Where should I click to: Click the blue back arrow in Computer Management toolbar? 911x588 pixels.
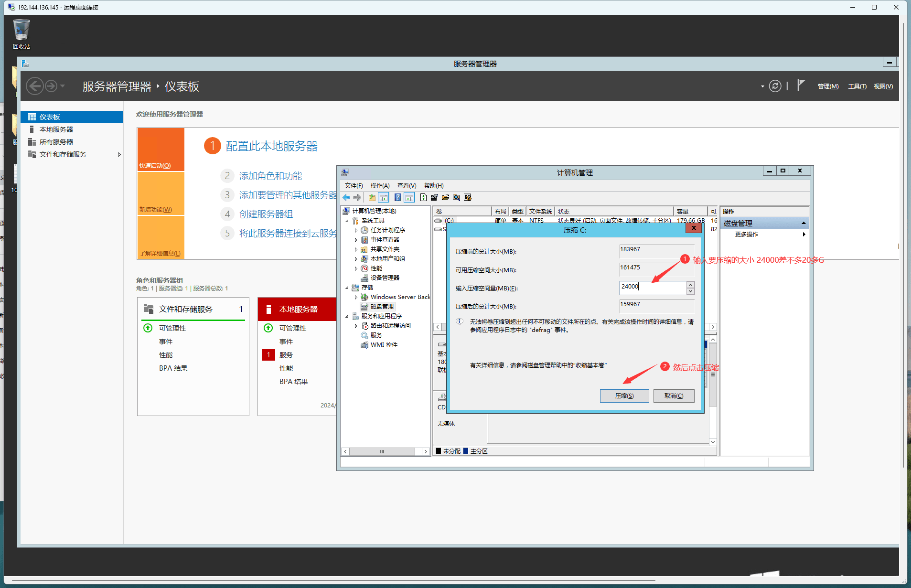point(346,198)
